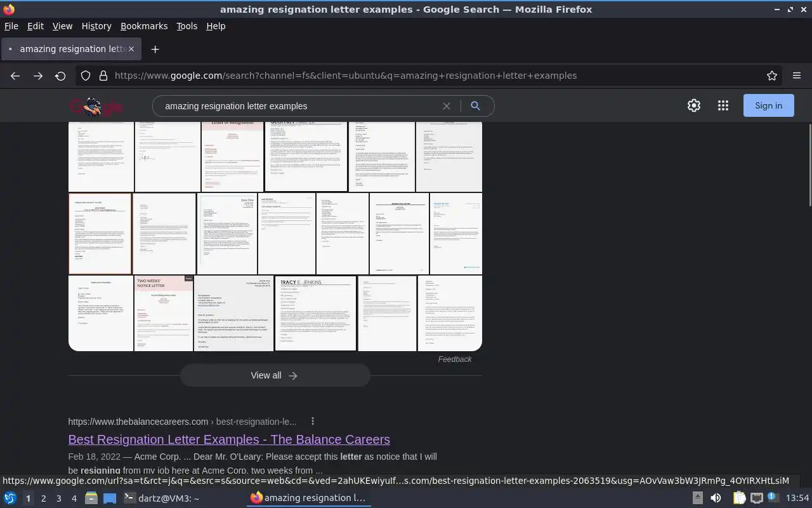
Task: Open the Bookmarks menu
Action: [x=144, y=26]
